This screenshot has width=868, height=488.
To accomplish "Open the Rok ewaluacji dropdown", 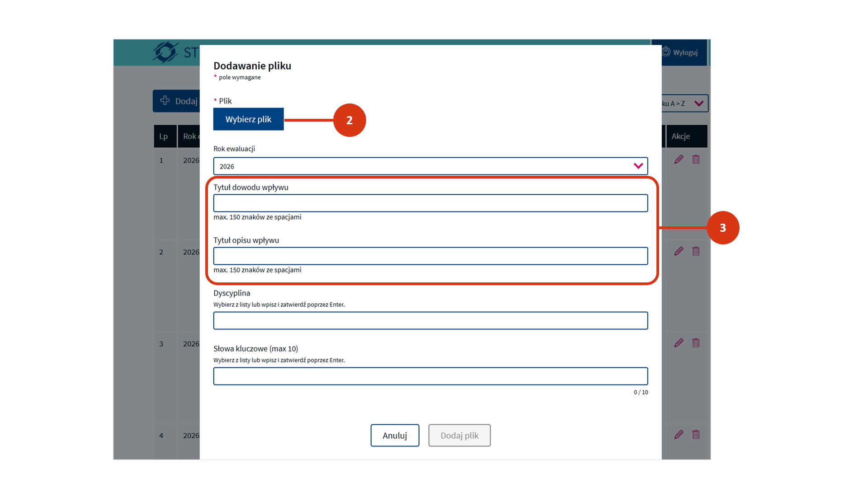I will (x=430, y=166).
